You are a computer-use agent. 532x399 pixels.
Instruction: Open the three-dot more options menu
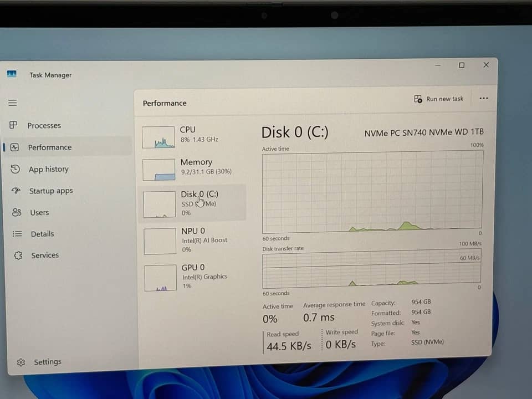click(x=483, y=99)
